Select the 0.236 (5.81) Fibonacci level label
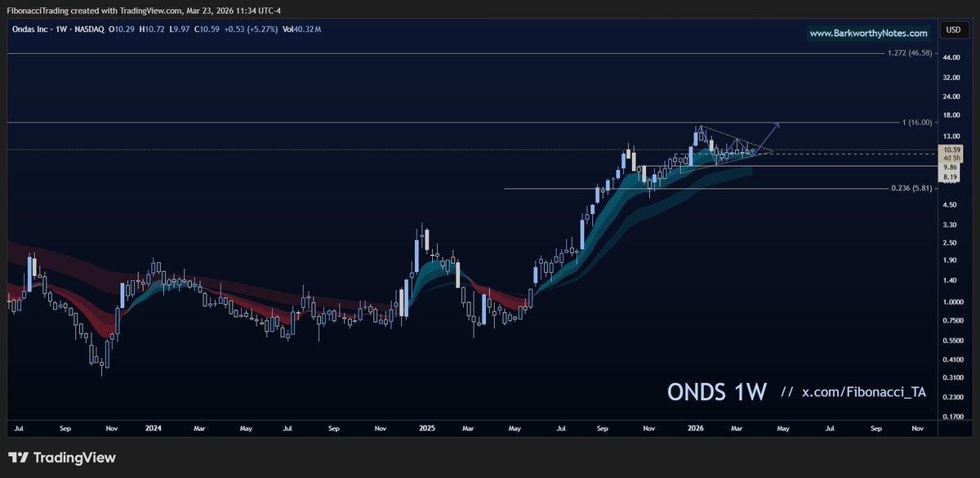The image size is (980, 478). coord(911,189)
